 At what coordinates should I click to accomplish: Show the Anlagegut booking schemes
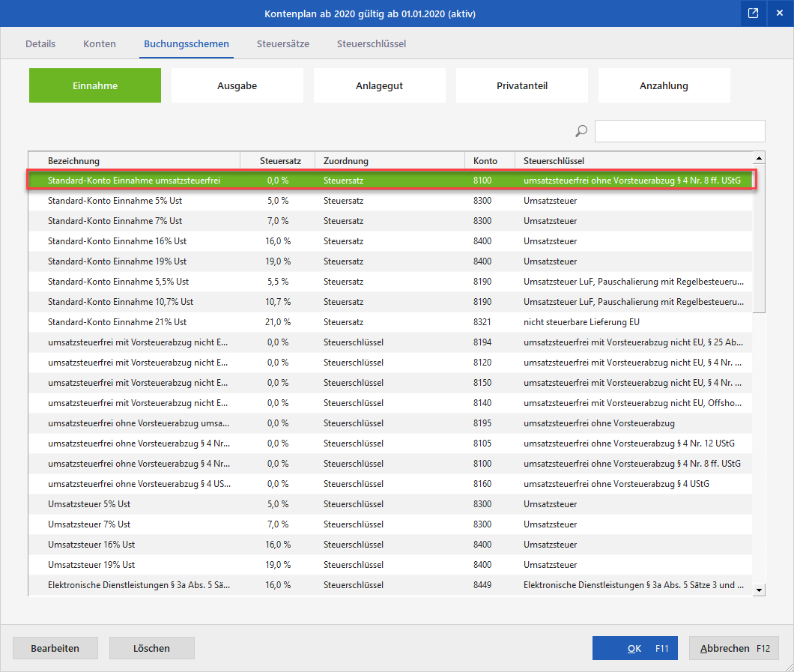tap(379, 85)
